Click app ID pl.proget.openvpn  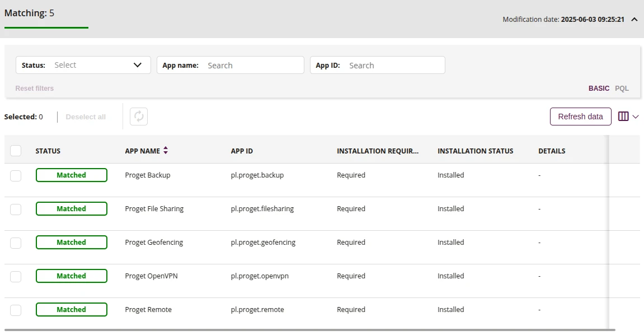pyautogui.click(x=260, y=276)
